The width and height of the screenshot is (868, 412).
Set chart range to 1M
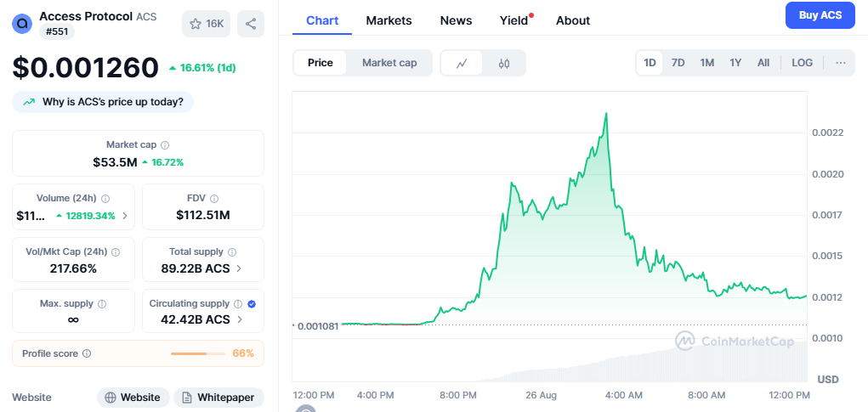[x=707, y=63]
